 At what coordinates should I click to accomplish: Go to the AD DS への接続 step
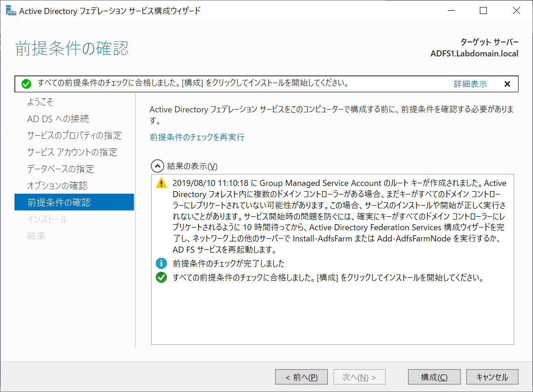(58, 119)
